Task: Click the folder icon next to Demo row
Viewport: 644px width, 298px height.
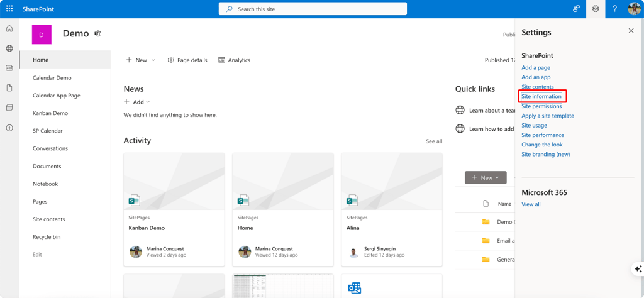Action: 486,222
